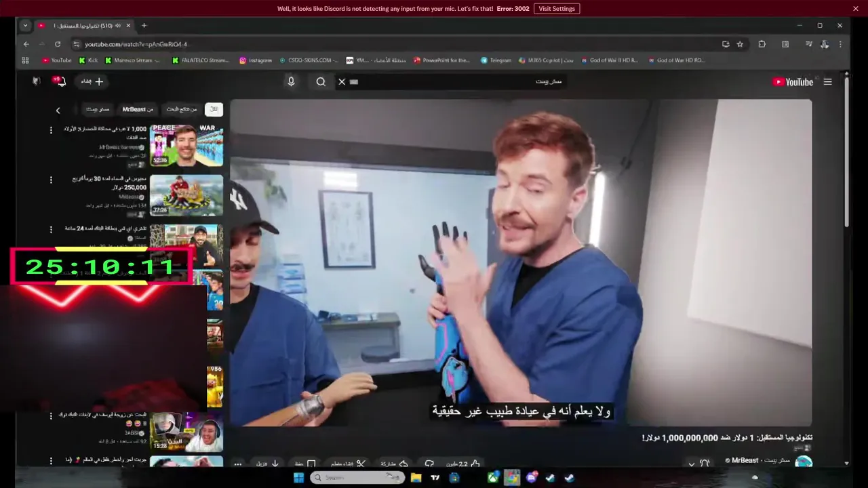The width and height of the screenshot is (868, 488).
Task: Select the 'مستر بيست' filter chip
Action: coord(98,109)
